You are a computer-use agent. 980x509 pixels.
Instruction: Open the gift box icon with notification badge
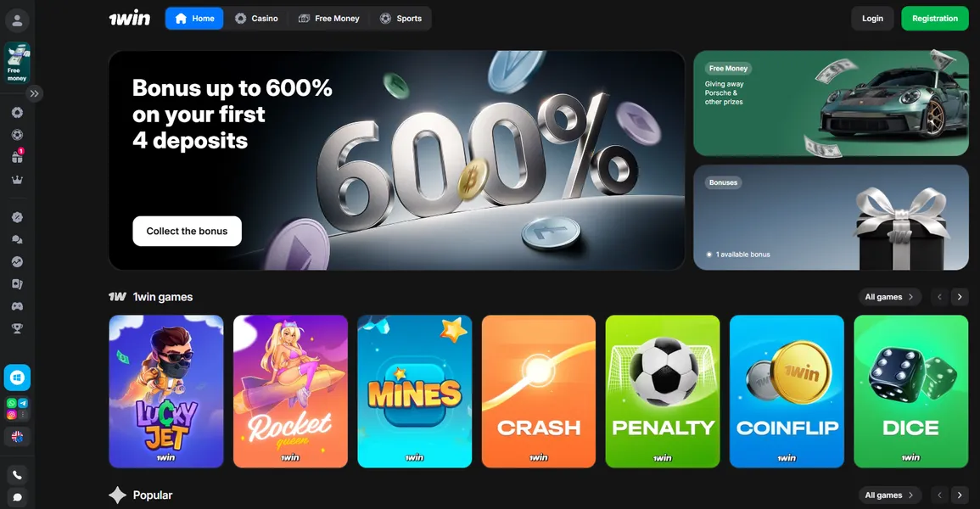(17, 157)
